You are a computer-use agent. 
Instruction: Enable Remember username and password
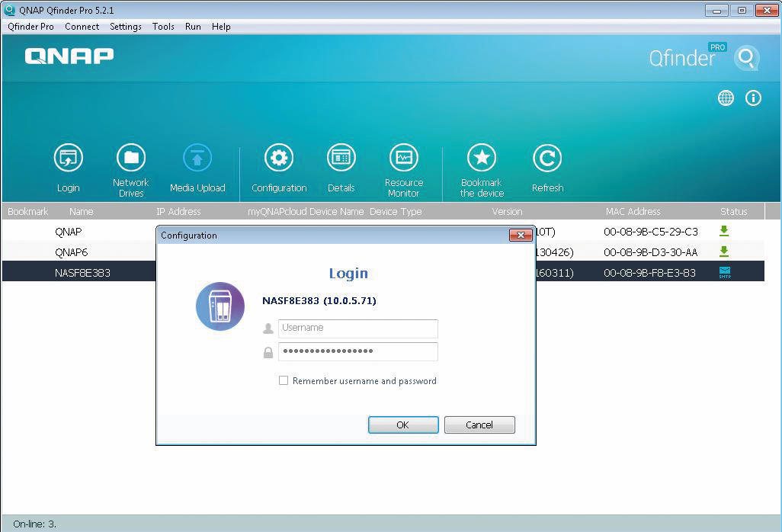pos(284,380)
